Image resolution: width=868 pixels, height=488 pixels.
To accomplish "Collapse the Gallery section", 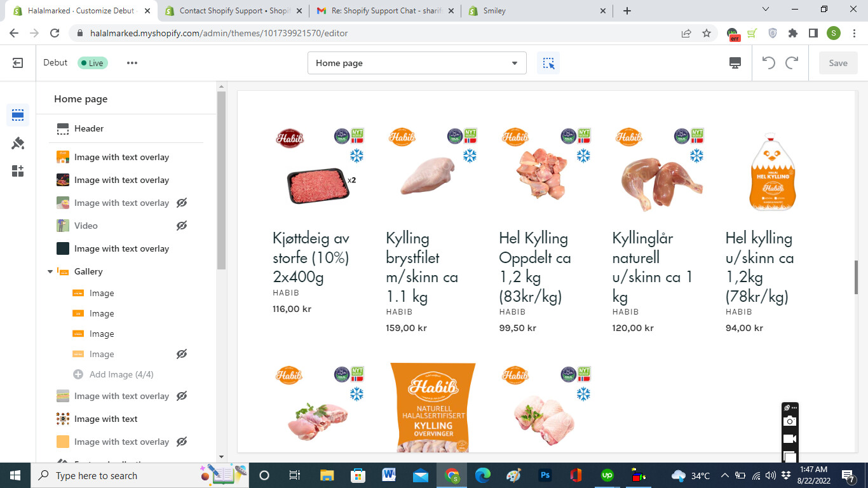I will [x=50, y=271].
